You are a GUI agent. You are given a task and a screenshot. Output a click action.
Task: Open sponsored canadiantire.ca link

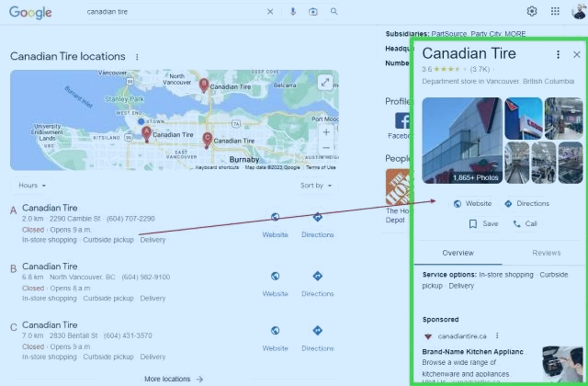(x=462, y=336)
